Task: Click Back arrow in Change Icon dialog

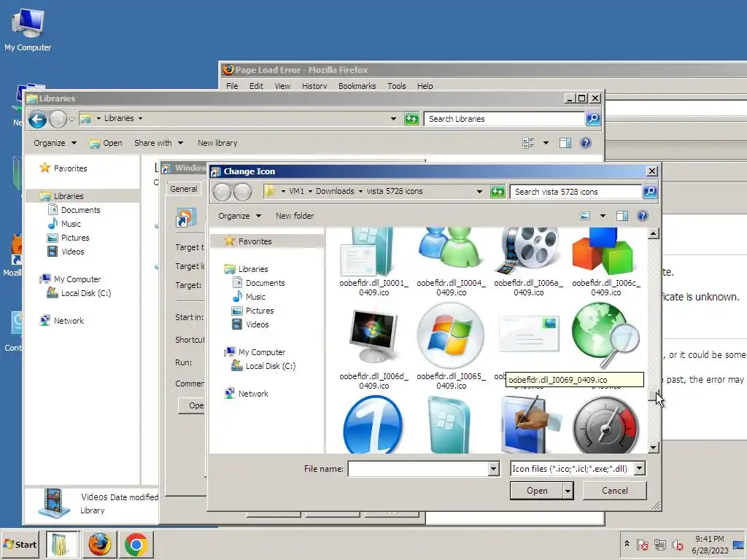Action: [222, 192]
